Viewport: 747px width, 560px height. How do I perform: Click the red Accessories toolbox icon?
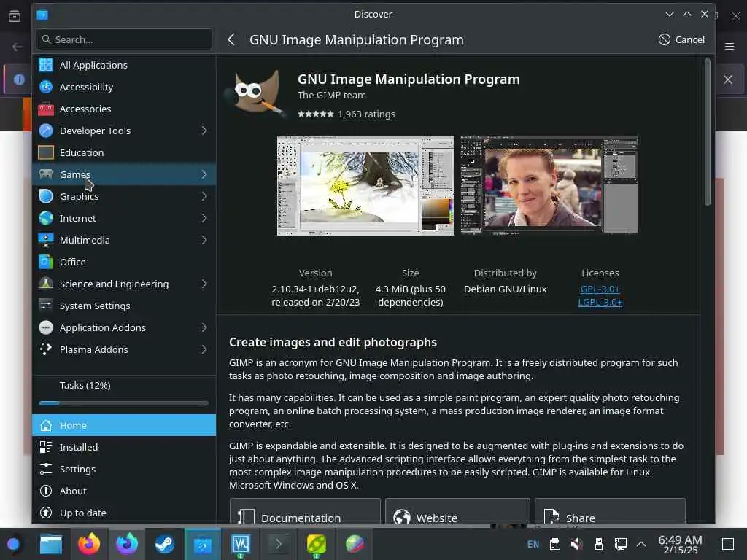[x=46, y=109]
